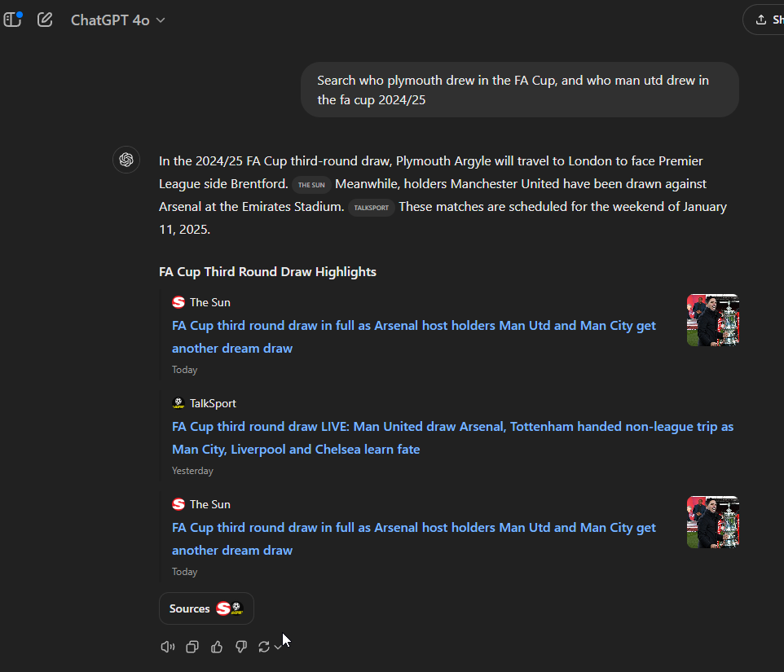Give the response a thumbs down
This screenshot has width=784, height=672.
click(240, 646)
